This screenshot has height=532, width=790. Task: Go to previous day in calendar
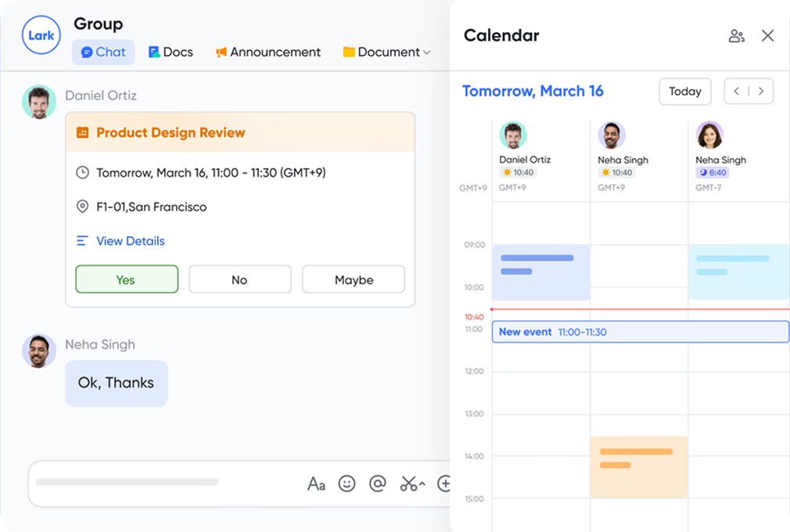click(737, 92)
